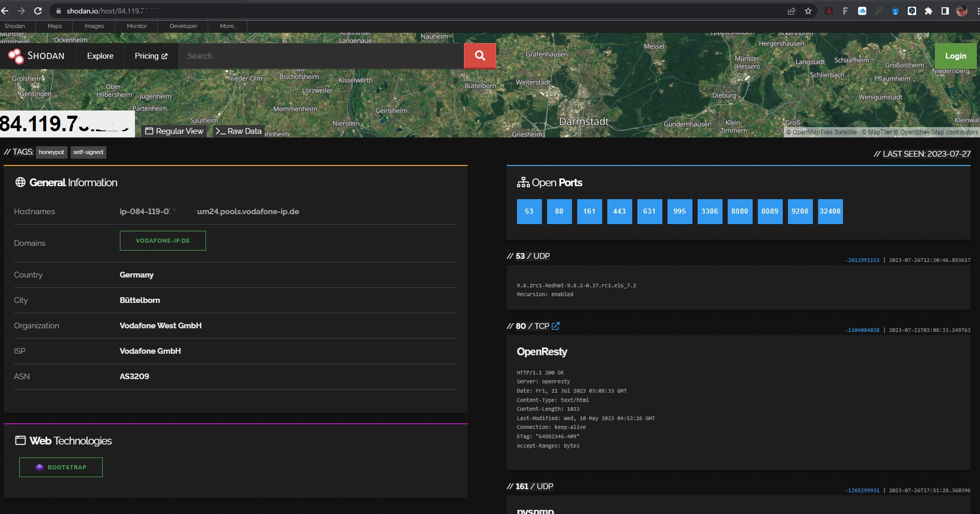Click the City value Büttelborn
This screenshot has width=980, height=514.
[x=140, y=300]
